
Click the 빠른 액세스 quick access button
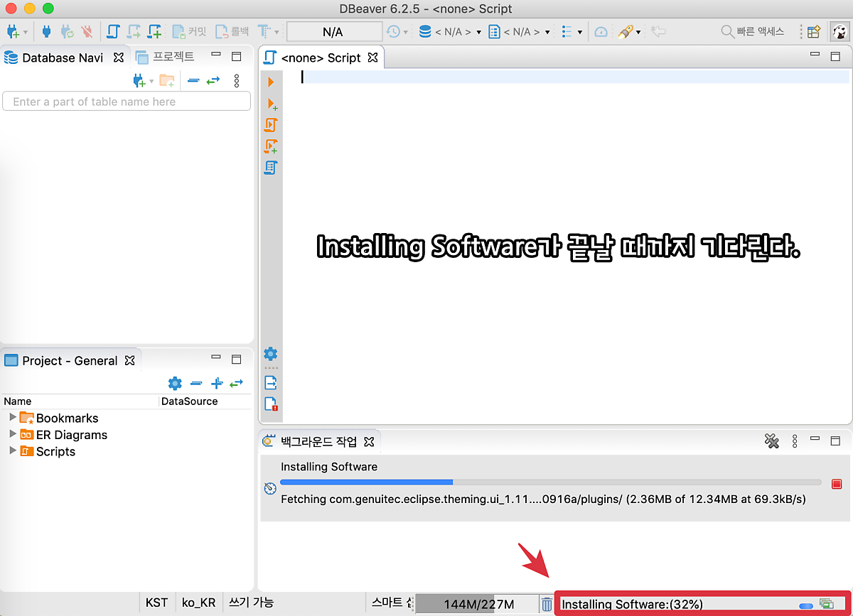click(x=752, y=31)
